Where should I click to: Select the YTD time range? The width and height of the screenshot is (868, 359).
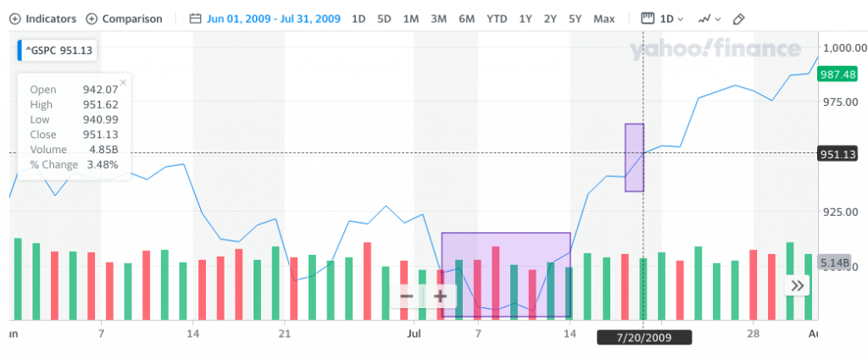pos(497,19)
